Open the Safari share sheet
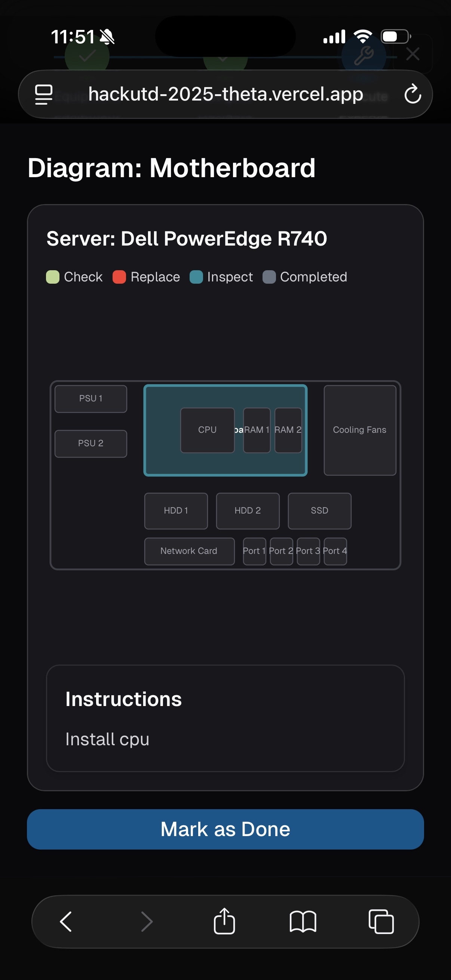Screen dimensions: 451x980 click(224, 921)
